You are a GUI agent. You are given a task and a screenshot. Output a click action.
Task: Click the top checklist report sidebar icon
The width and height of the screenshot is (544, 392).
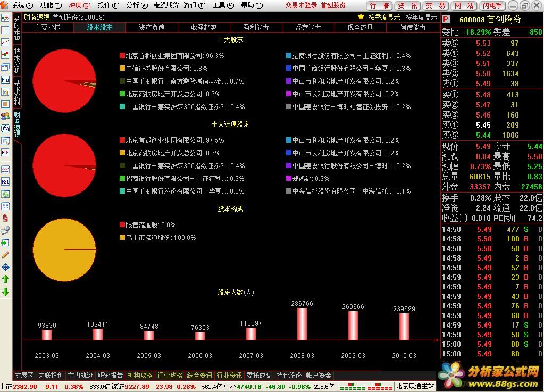(x=5, y=18)
